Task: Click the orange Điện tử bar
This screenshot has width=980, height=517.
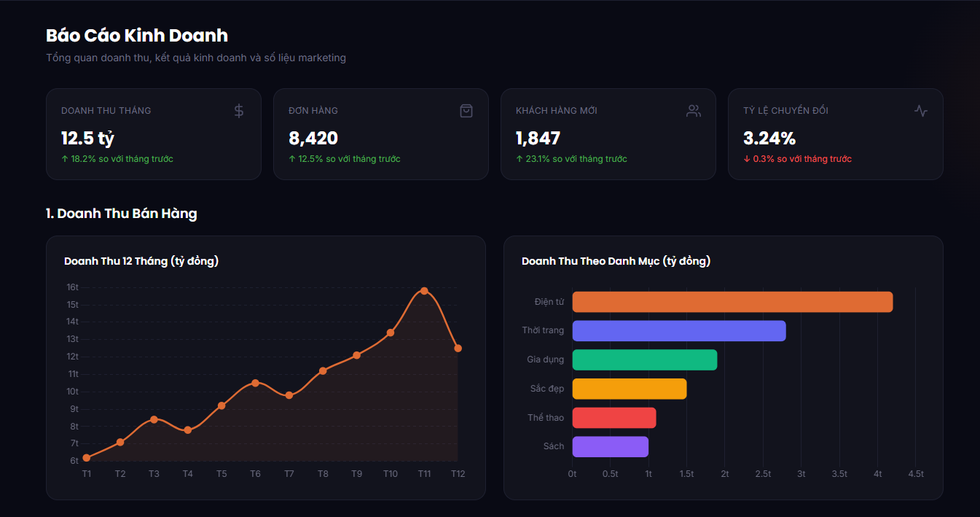Action: (732, 302)
